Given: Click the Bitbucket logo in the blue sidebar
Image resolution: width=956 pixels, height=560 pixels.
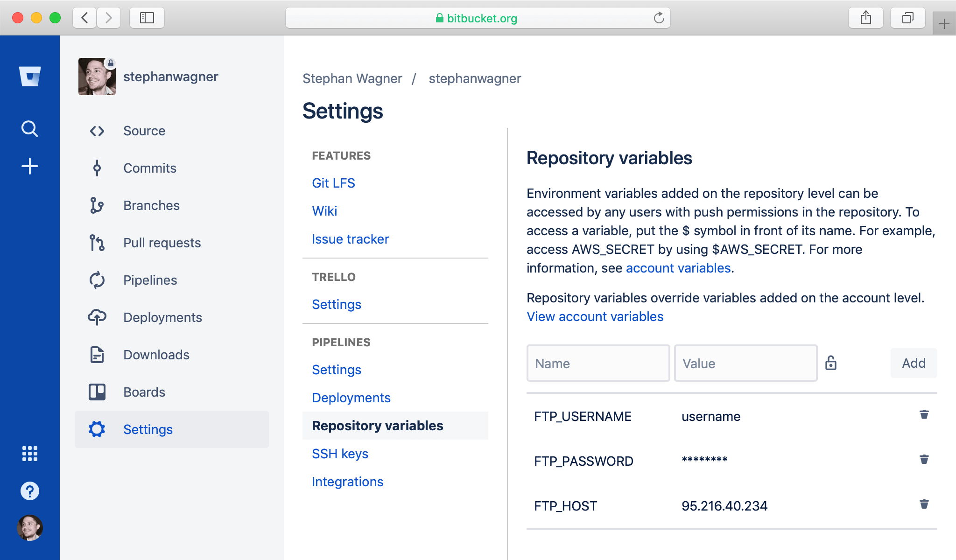Looking at the screenshot, I should coord(29,75).
